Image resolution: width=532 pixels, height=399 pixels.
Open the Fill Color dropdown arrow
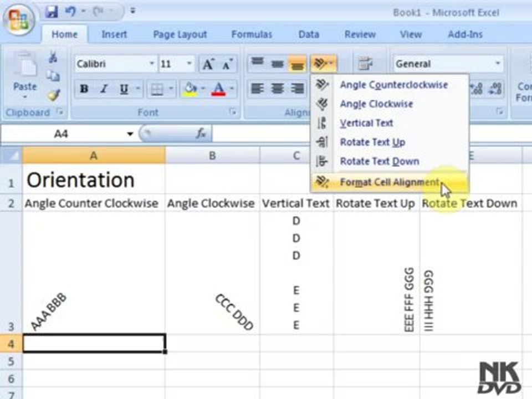point(203,89)
